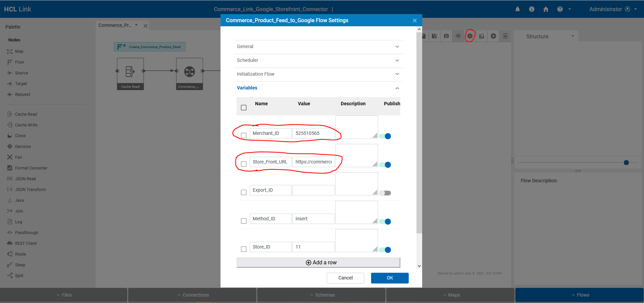
Task: Expand the Connections bottom panel
Action: pos(193,295)
